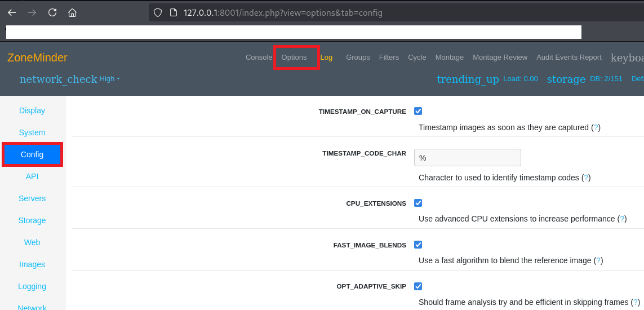
Task: Open the Options menu item
Action: [294, 57]
